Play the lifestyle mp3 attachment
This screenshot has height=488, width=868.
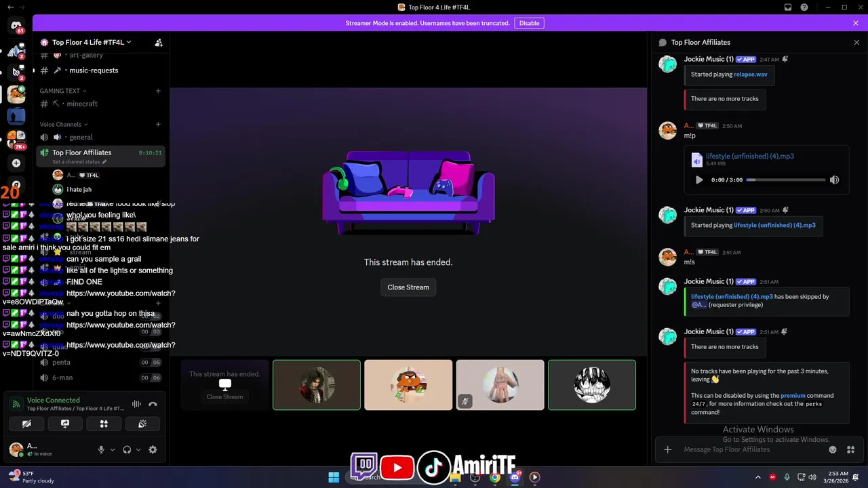click(699, 180)
